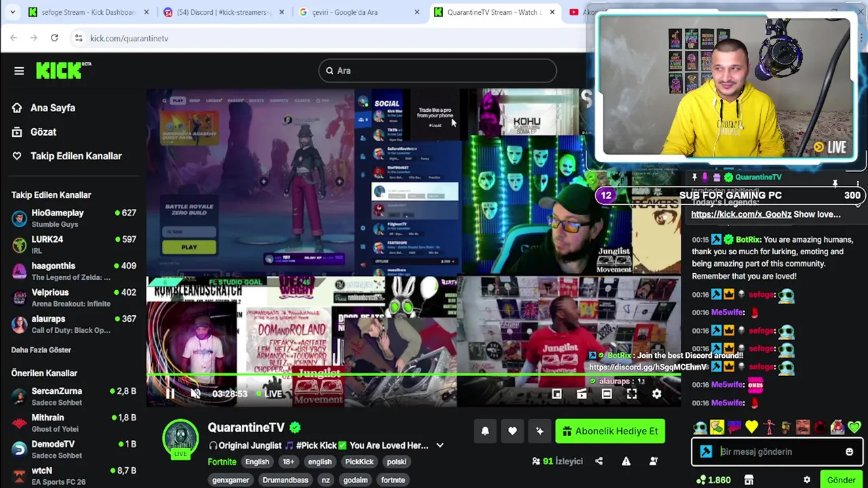Open the discord.gg link overlay
This screenshot has width=868, height=488.
648,367
